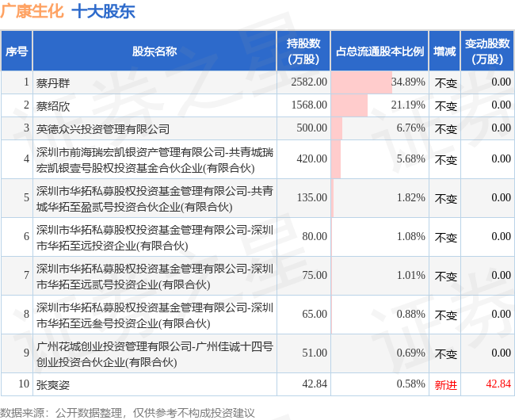Click the holding value 75.00
This screenshot has height=420, width=515.
pos(315,275)
